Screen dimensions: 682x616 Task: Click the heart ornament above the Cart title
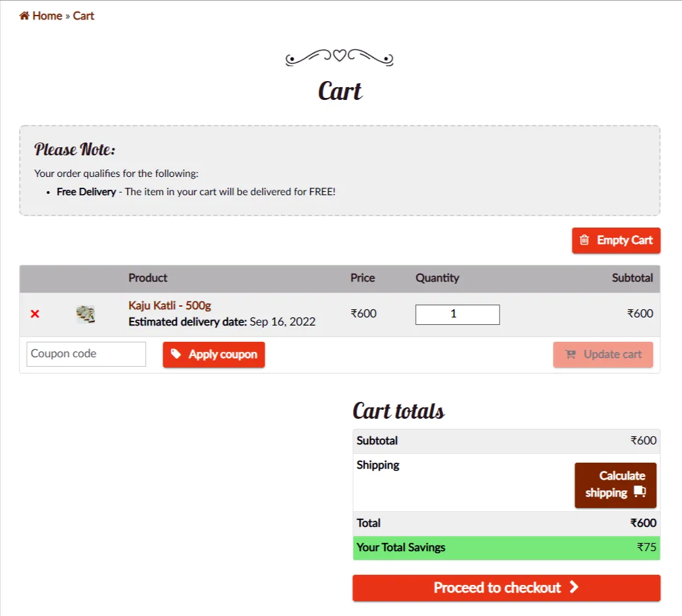(x=340, y=57)
